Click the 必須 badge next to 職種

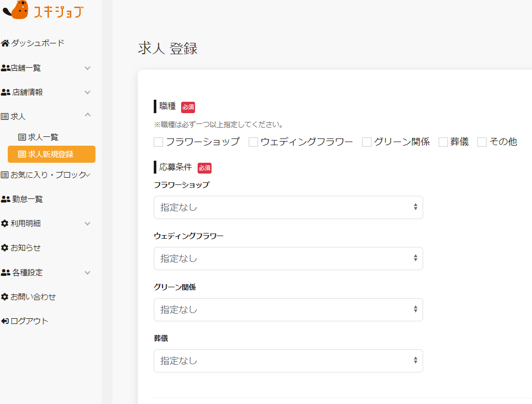188,107
